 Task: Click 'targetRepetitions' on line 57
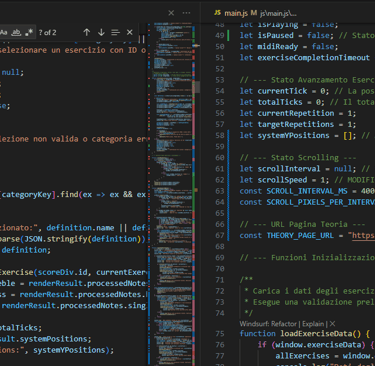point(296,124)
